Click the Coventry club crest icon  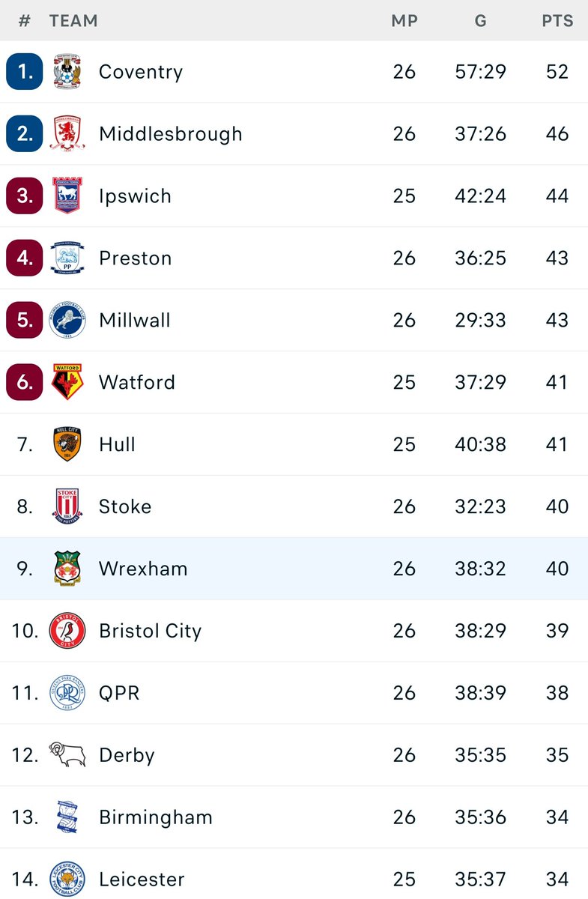[x=67, y=72]
